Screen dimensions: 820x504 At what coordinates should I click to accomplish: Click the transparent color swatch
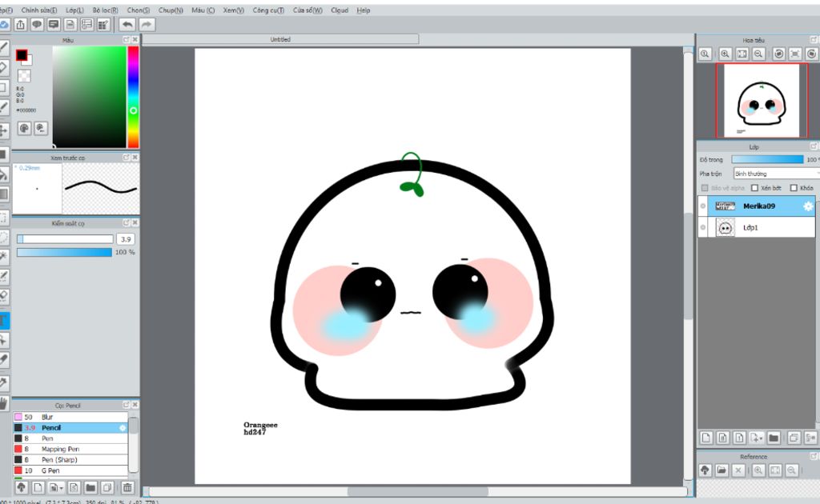point(24,76)
